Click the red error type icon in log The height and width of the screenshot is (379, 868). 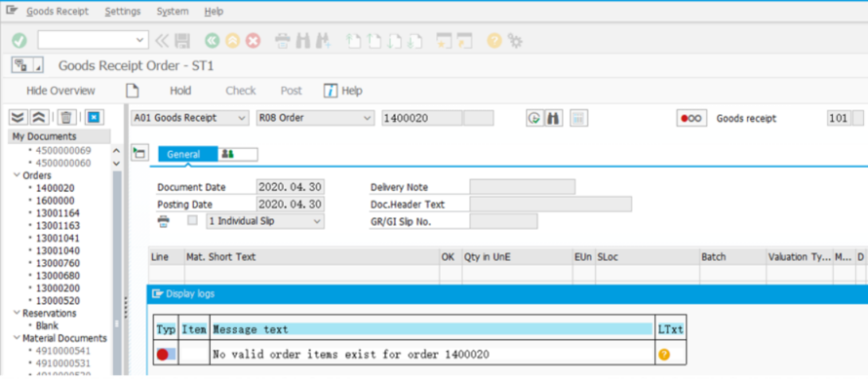coord(162,355)
